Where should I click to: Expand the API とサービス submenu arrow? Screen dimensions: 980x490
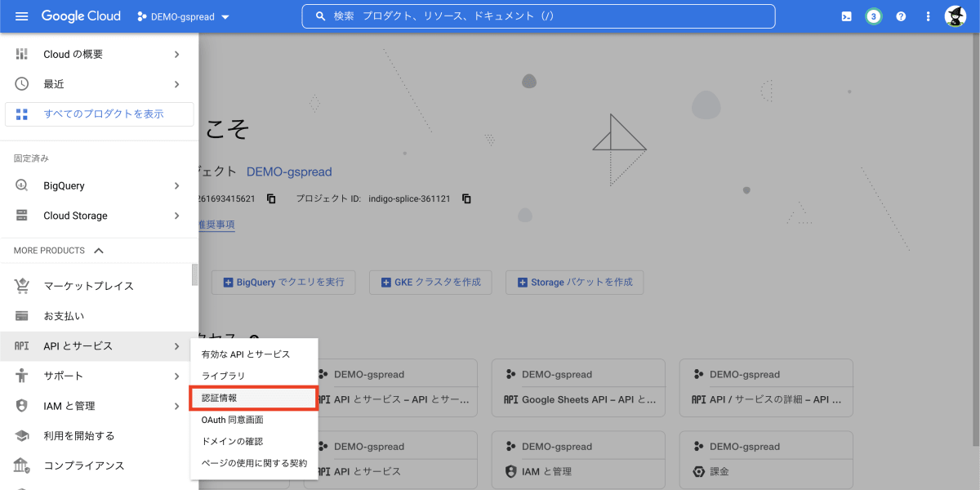pos(177,346)
